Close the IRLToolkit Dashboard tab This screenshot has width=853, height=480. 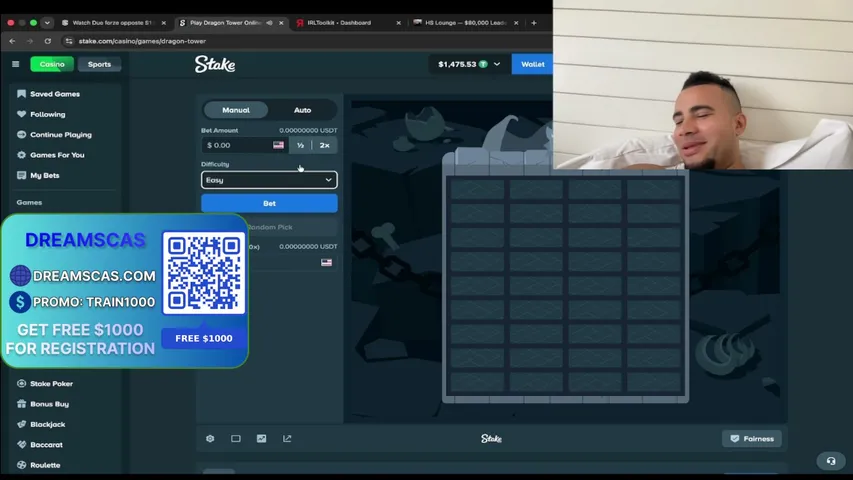398,23
